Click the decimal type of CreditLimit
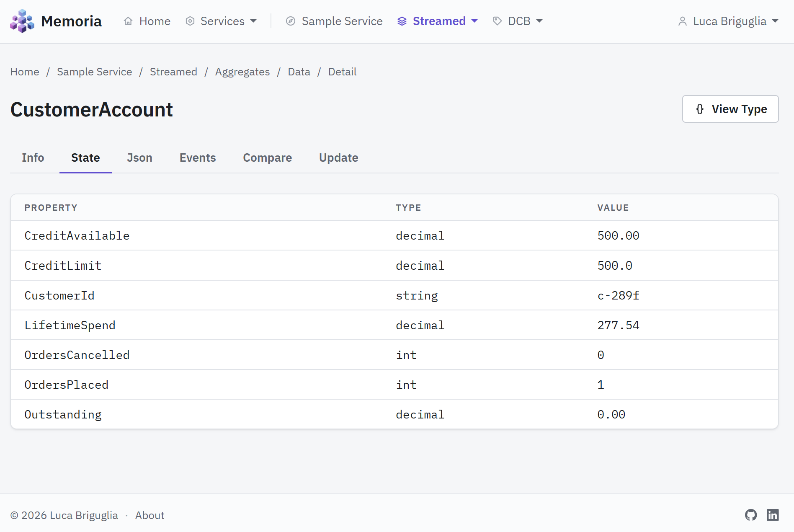Viewport: 794px width, 532px height. 420,266
